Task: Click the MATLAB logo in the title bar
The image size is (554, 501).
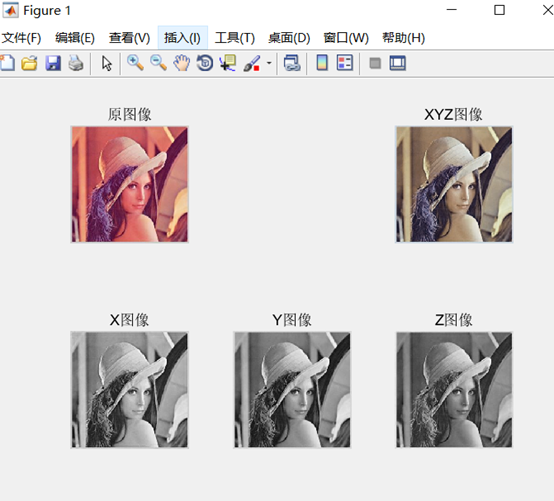Action: 10,10
